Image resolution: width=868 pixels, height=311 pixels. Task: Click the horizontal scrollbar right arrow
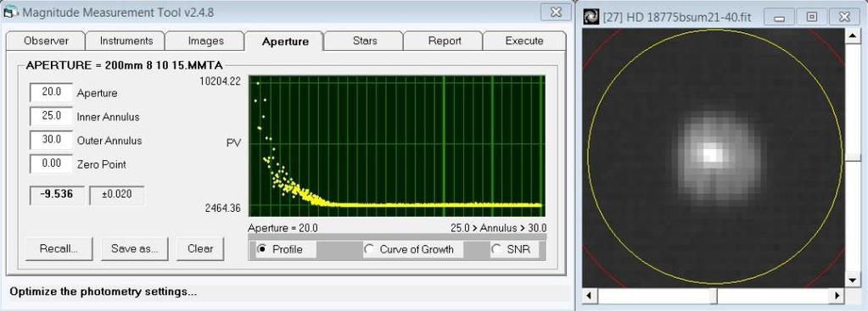837,296
